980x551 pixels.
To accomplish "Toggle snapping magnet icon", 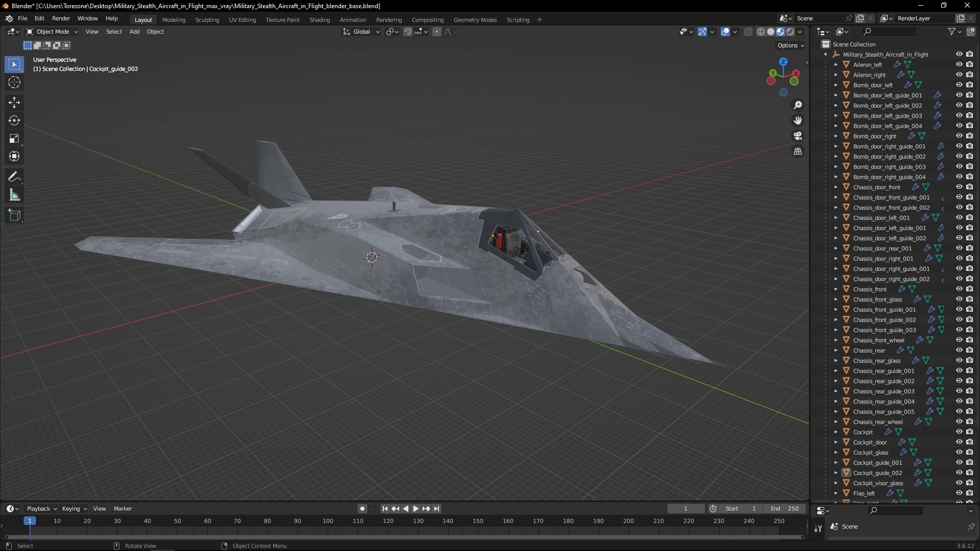I will tap(407, 32).
